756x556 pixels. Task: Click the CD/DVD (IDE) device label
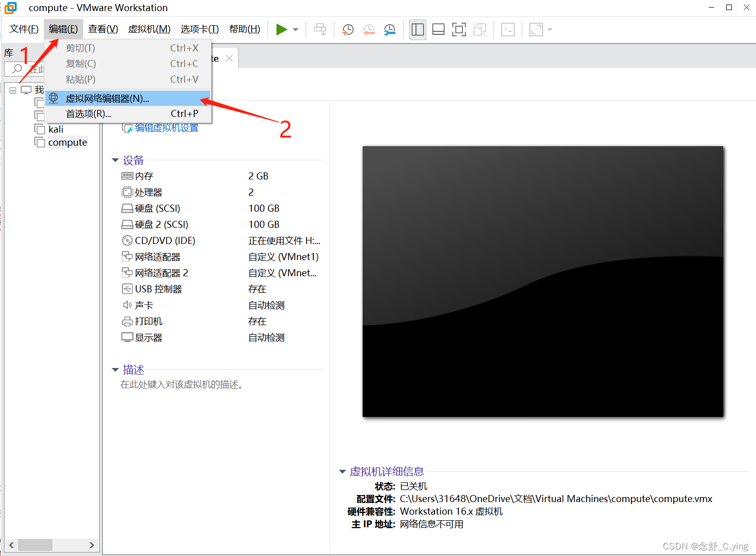point(165,240)
